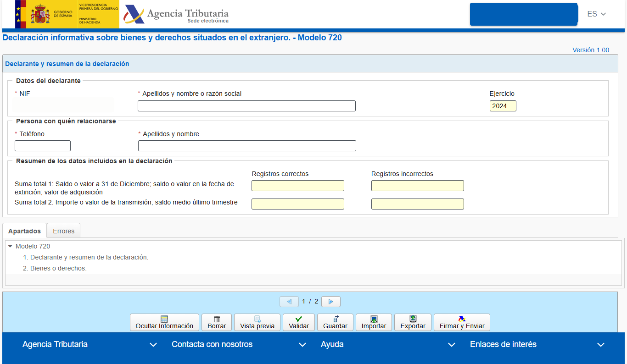The width and height of the screenshot is (627, 364).
Task: Click the Exportar button
Action: tap(413, 322)
